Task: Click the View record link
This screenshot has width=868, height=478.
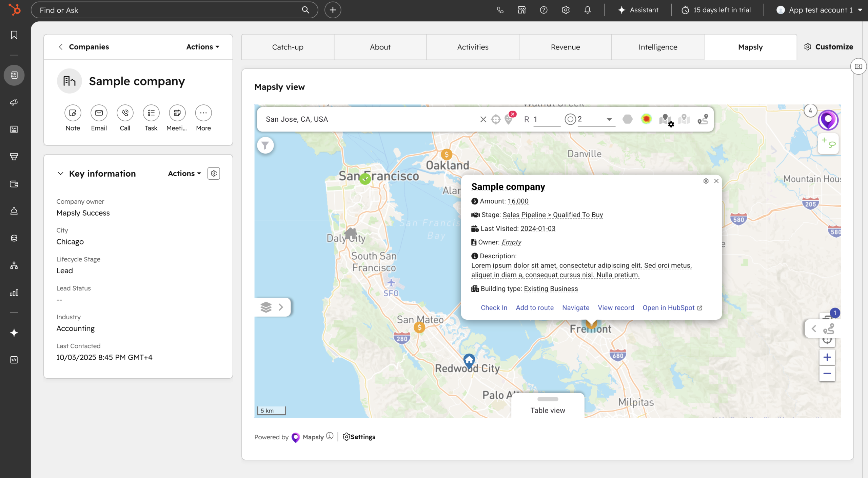Action: [x=616, y=307]
